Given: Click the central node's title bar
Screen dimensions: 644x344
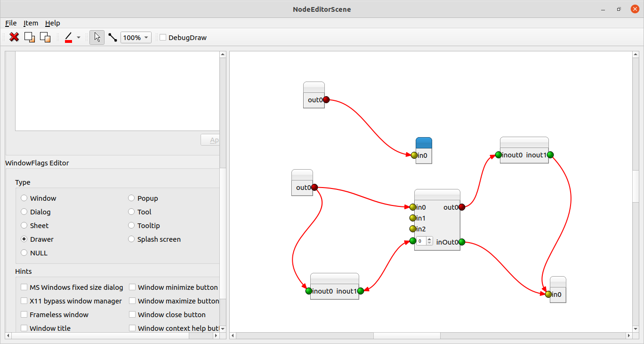Looking at the screenshot, I should click(437, 195).
